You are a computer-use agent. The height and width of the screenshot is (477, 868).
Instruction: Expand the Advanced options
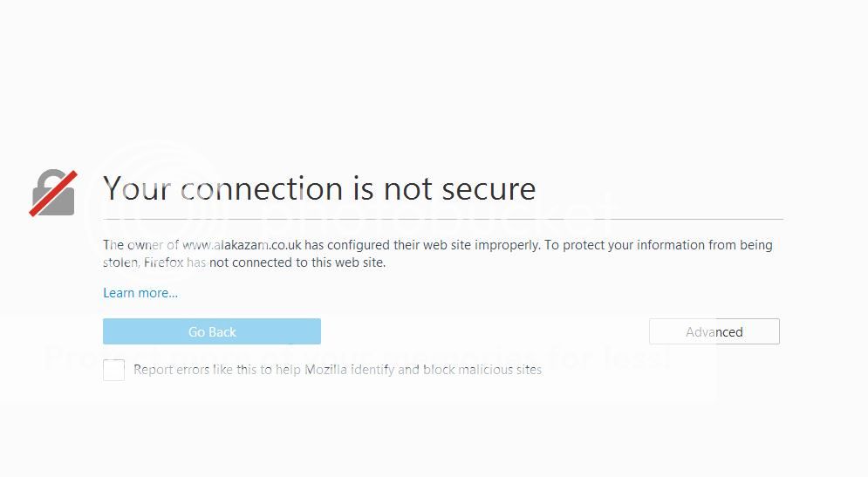[714, 331]
